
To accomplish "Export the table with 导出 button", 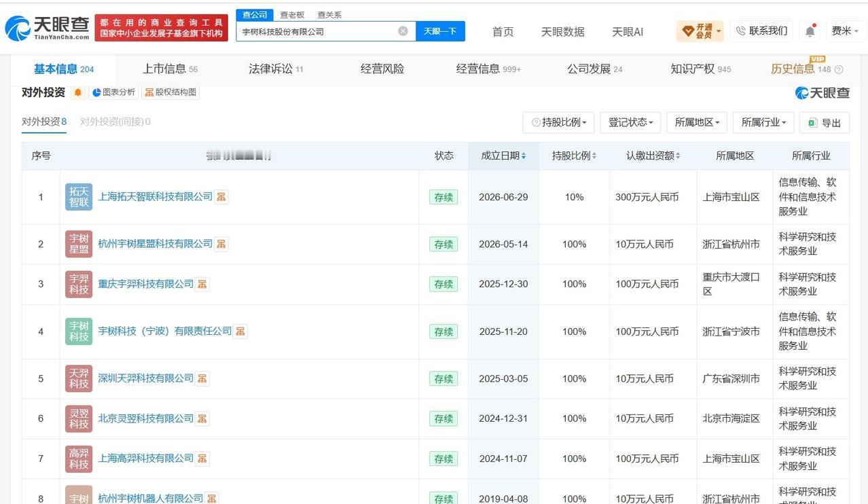I will [825, 123].
